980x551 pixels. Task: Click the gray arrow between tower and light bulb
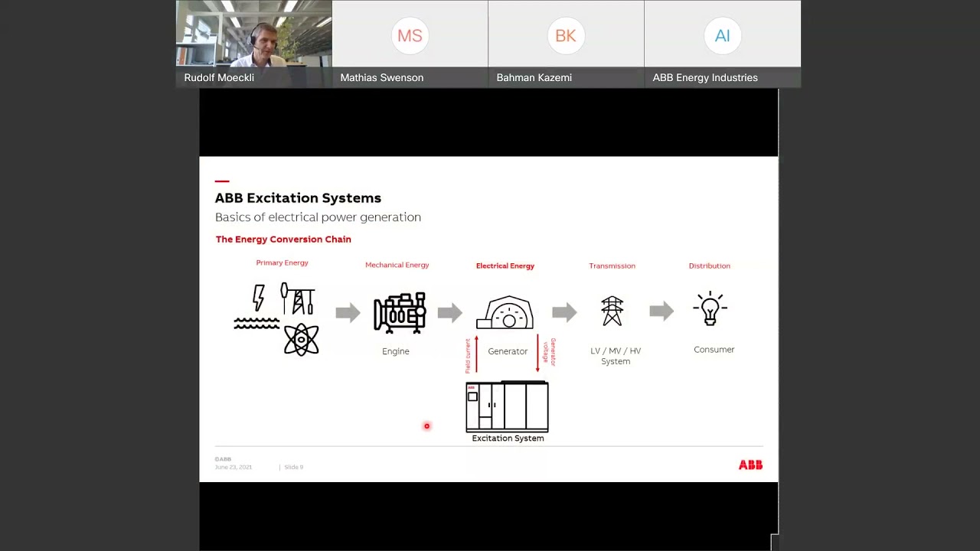(661, 311)
